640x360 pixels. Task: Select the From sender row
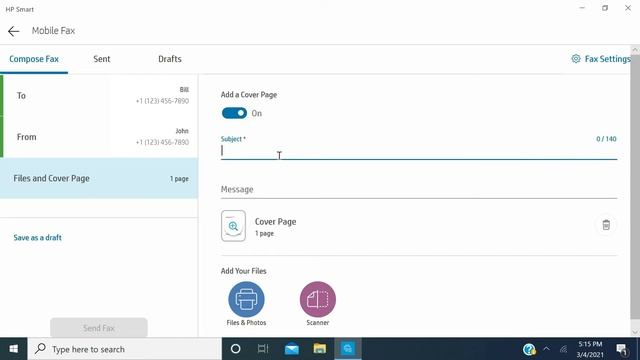tap(99, 137)
